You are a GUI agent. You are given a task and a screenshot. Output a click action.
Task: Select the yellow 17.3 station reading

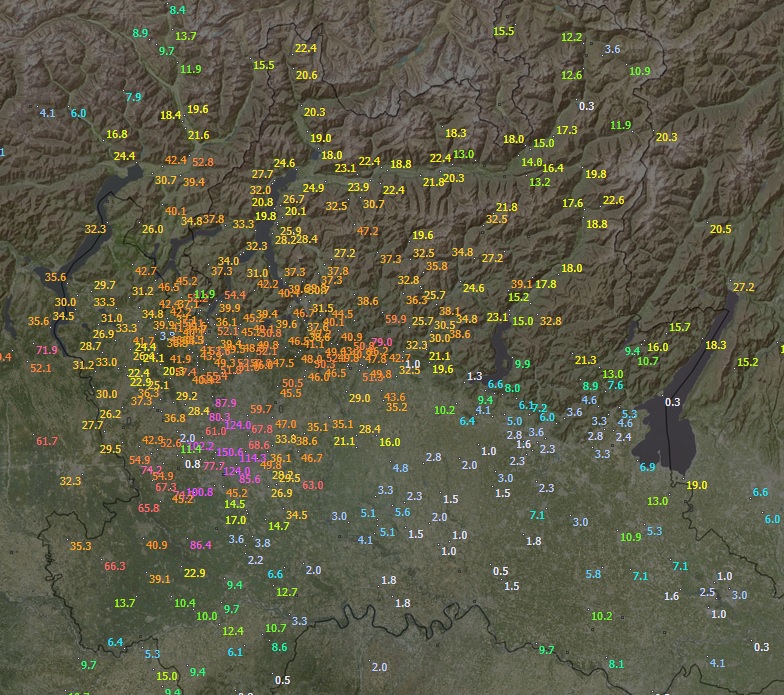(x=567, y=130)
